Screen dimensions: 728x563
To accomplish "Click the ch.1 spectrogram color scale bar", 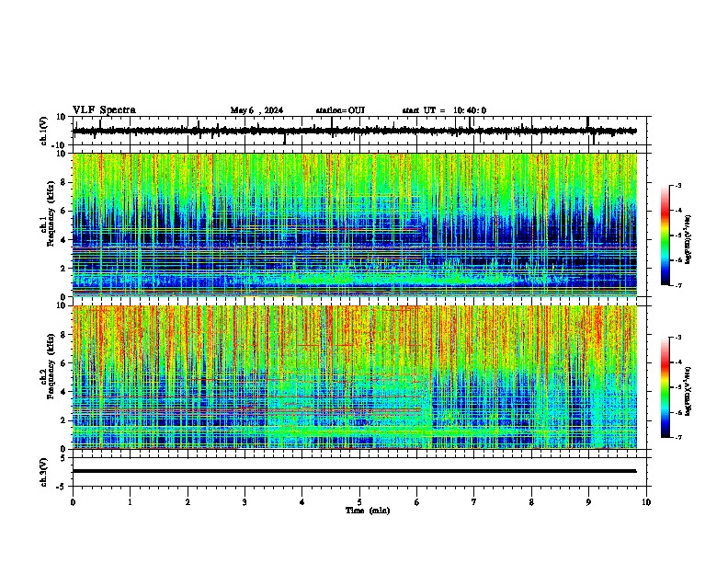I will pos(665,236).
